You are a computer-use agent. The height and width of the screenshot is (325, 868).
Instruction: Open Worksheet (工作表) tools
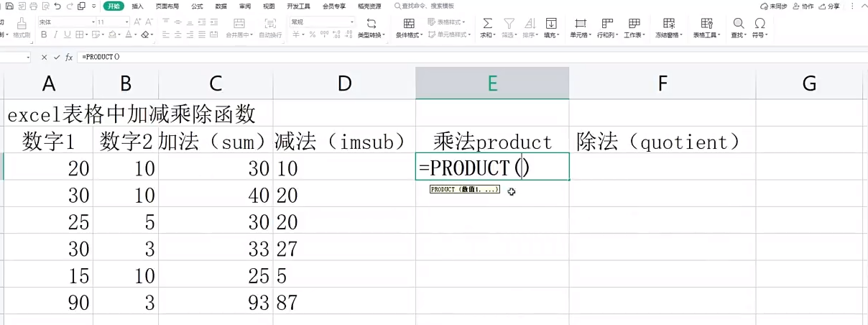pyautogui.click(x=634, y=28)
